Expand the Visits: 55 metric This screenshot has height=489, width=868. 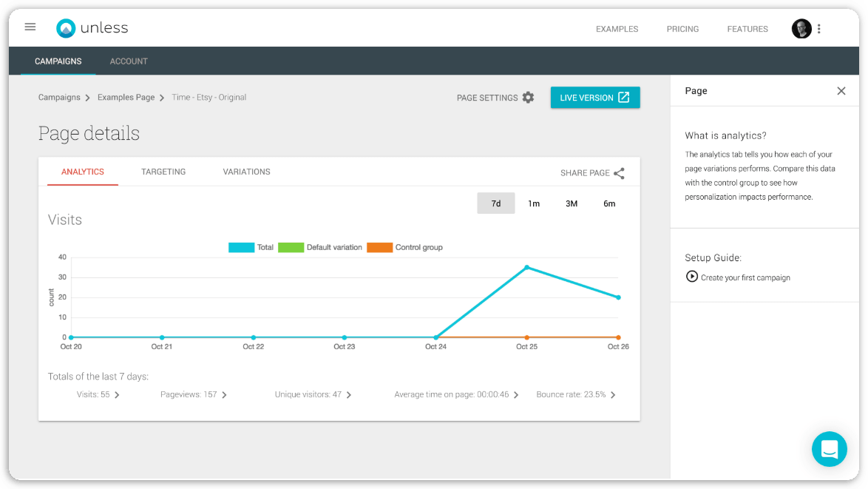[x=98, y=395]
